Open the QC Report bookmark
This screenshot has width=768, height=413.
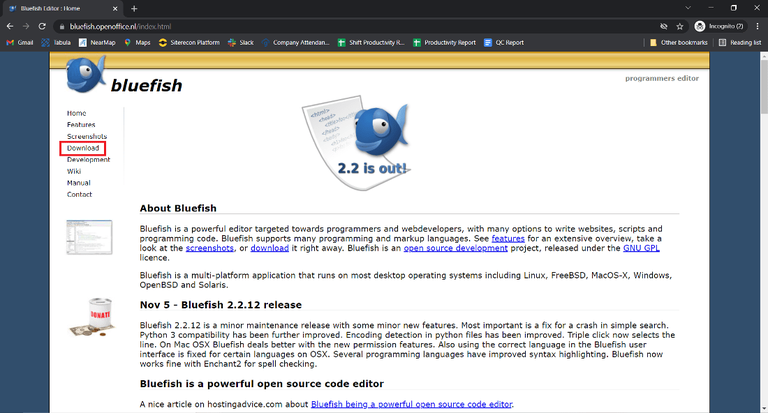click(x=504, y=43)
